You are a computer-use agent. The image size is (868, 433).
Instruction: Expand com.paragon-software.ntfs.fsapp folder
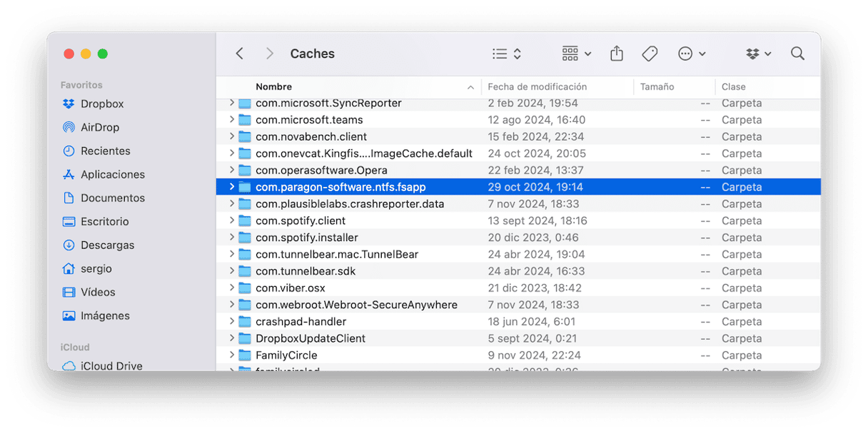pyautogui.click(x=232, y=187)
